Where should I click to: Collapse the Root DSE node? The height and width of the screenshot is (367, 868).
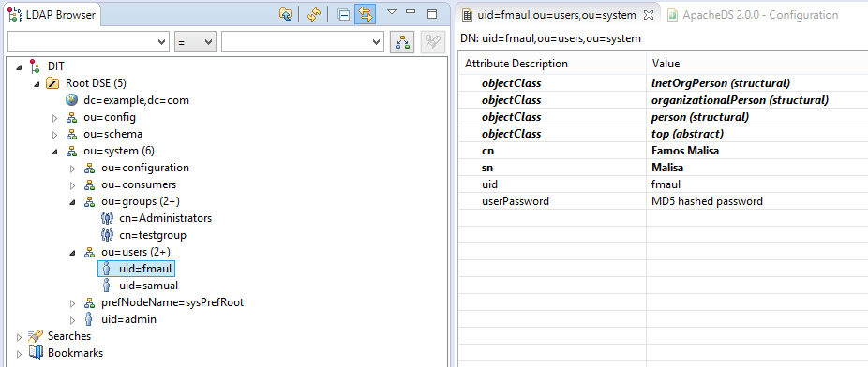(x=37, y=84)
